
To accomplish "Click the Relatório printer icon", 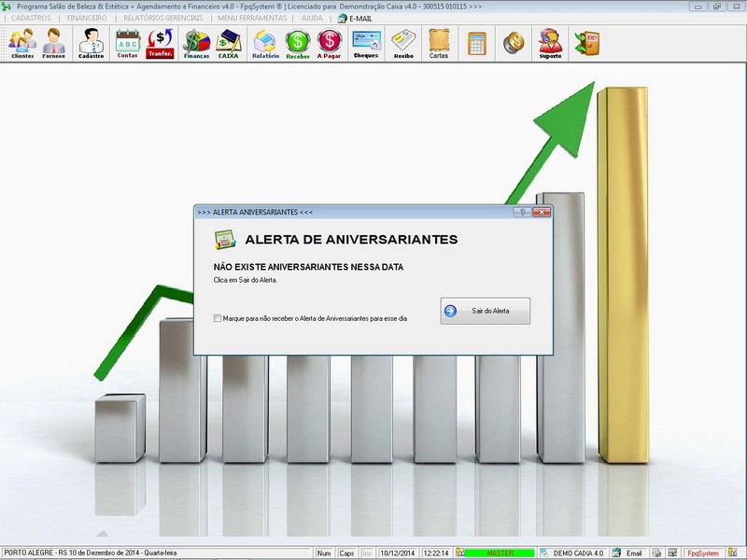I will 265,43.
